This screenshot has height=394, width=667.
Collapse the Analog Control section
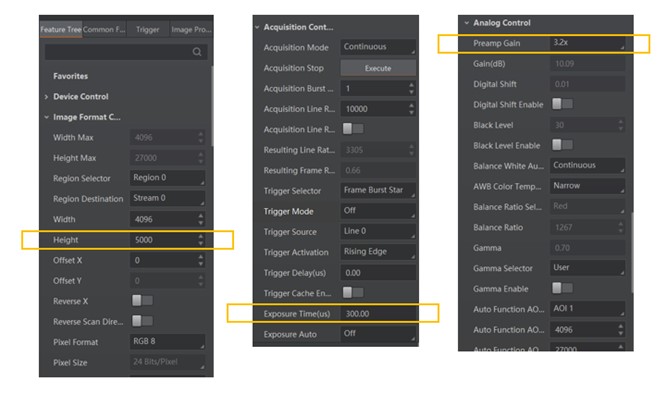467,23
